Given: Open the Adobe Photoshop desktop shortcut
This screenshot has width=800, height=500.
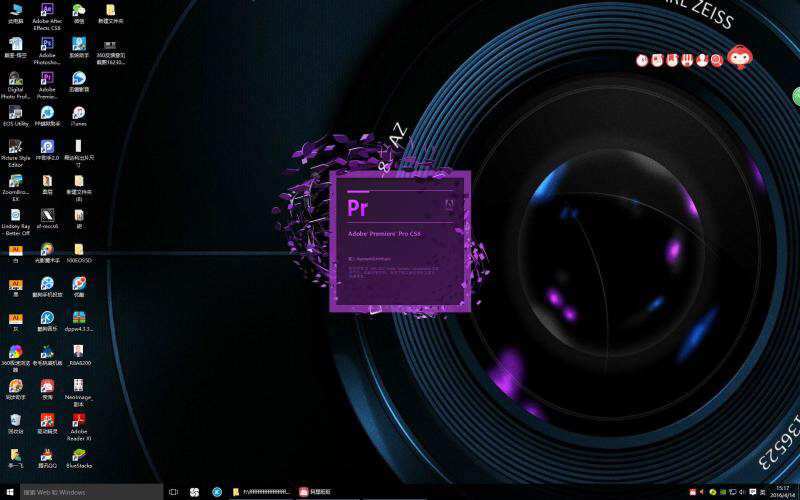Looking at the screenshot, I should [47, 51].
